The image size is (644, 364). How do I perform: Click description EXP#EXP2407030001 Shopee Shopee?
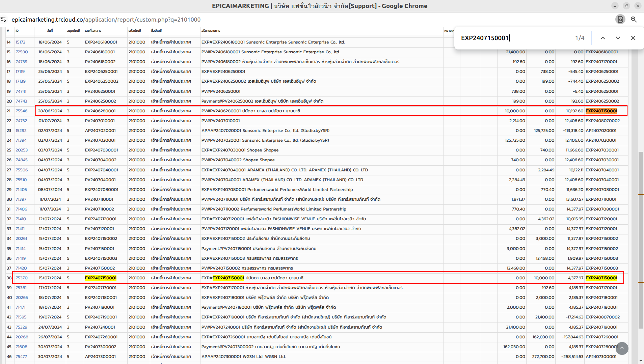(240, 150)
